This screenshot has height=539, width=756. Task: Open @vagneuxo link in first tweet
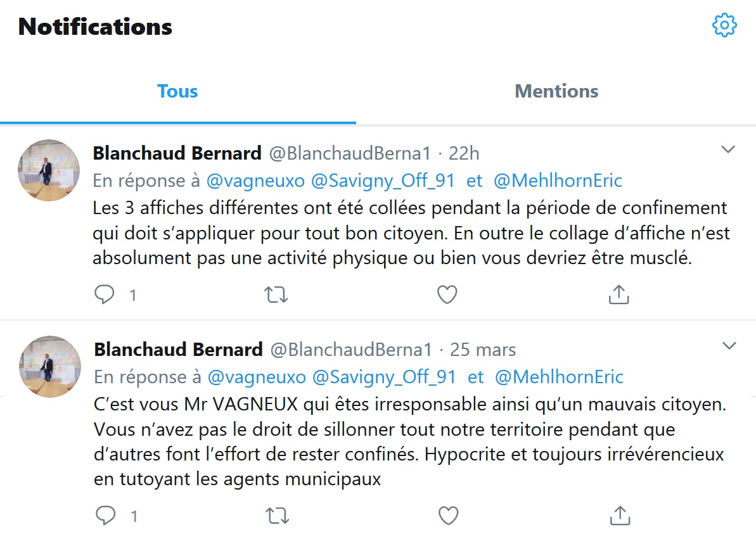[x=256, y=181]
